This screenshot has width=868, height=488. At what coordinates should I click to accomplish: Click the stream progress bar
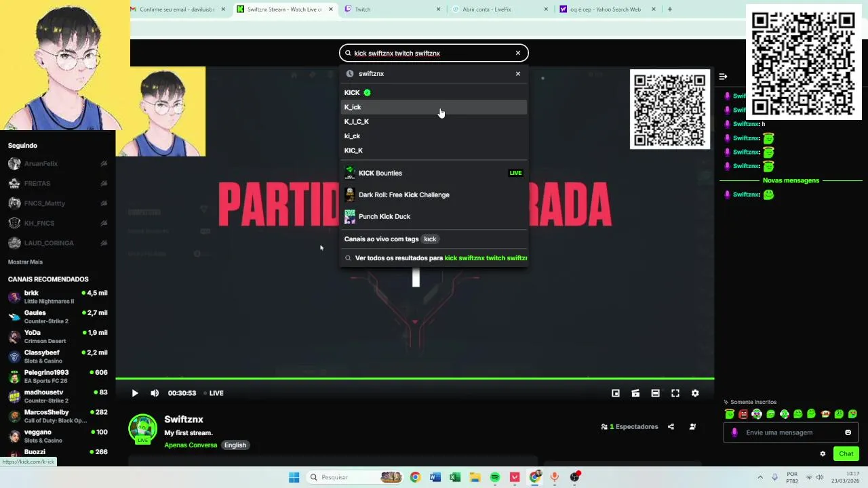pos(414,378)
